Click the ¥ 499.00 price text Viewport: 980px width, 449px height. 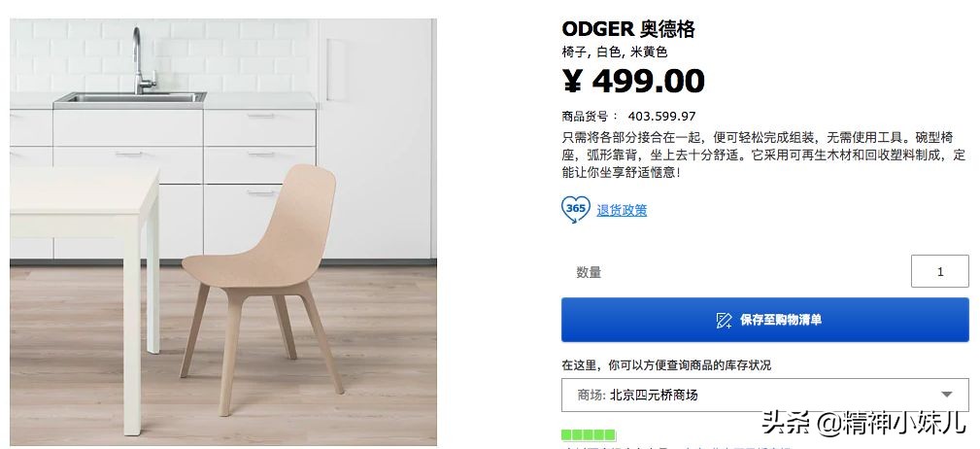(x=633, y=81)
